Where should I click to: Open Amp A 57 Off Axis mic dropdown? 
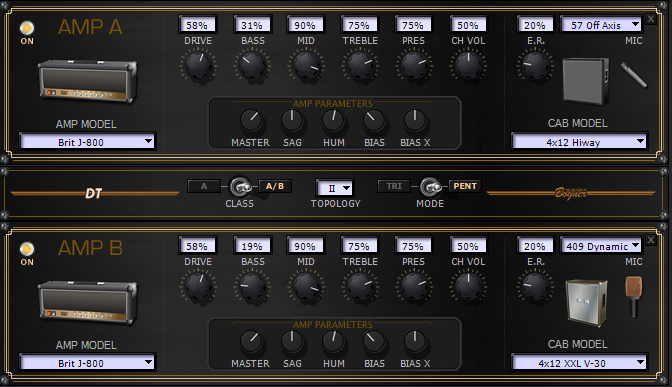tap(601, 25)
